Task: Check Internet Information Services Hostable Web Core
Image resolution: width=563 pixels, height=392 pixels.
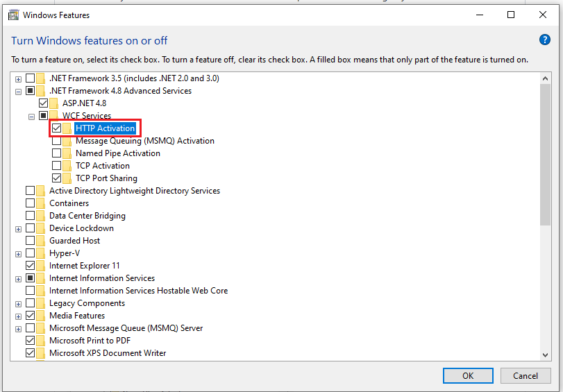Action: pos(30,291)
